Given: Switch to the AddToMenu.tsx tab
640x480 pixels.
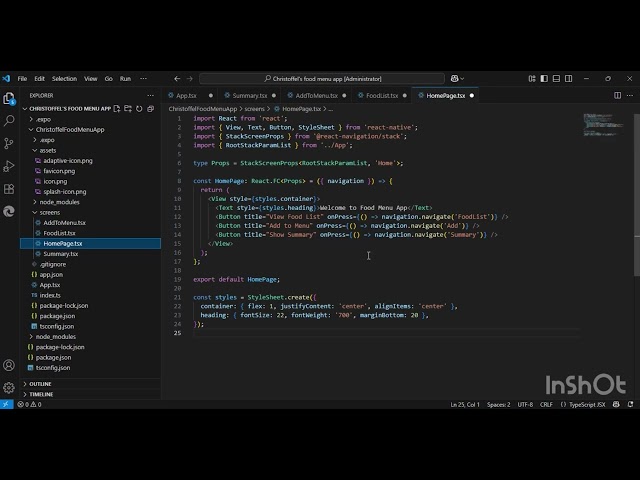Looking at the screenshot, I should point(316,96).
